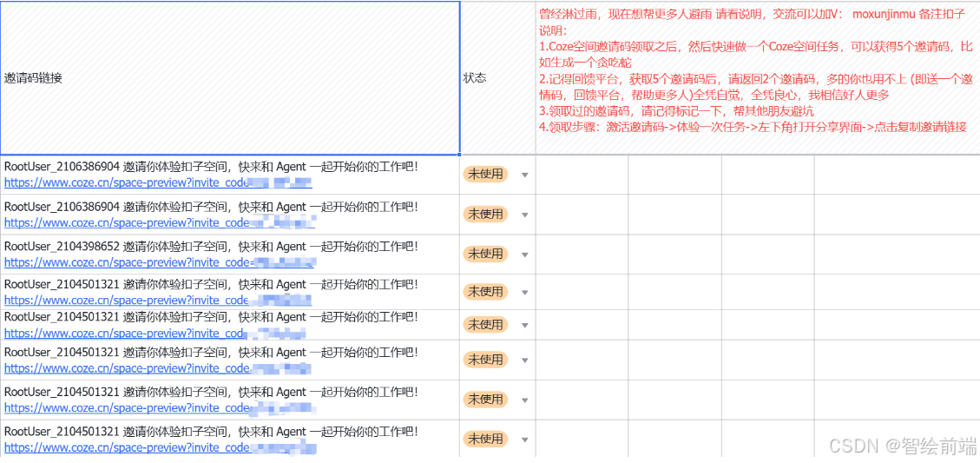The image size is (980, 463).
Task: Select first RootUser_2106386904 invitation text
Action: point(211,167)
